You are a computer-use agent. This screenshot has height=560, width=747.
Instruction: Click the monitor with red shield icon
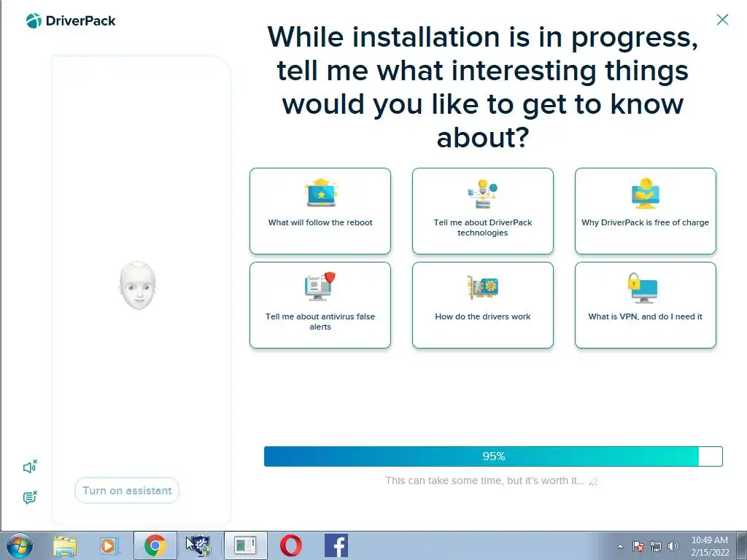pos(320,286)
